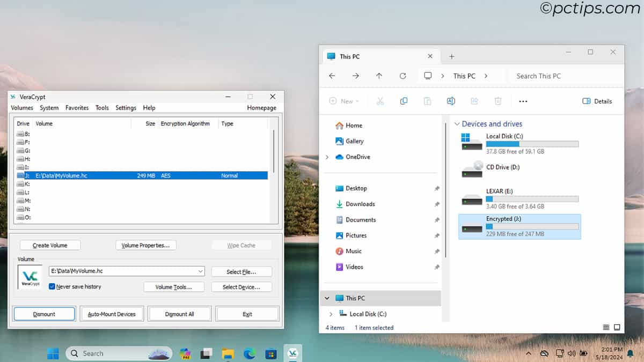Open the VeraCrypt Homepage link

261,107
